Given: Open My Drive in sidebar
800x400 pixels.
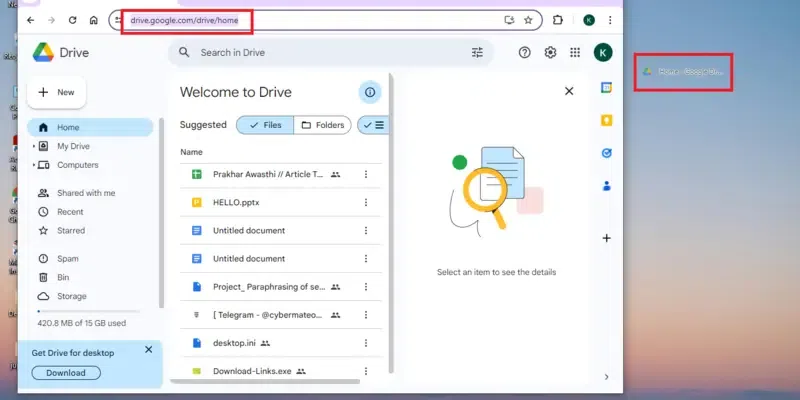Looking at the screenshot, I should [73, 146].
